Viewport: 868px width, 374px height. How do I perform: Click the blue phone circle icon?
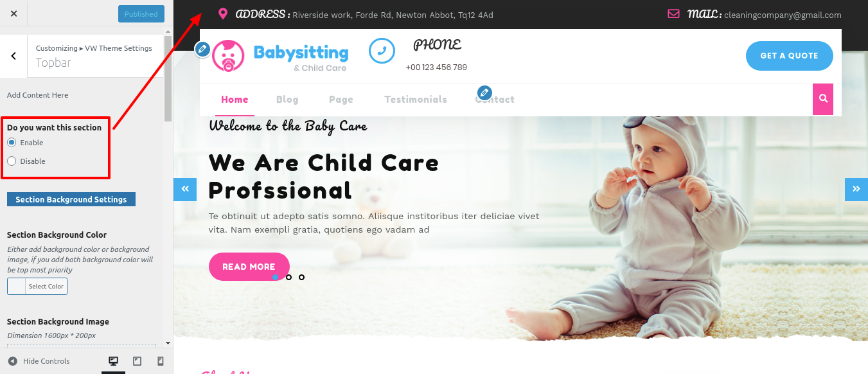pos(382,51)
